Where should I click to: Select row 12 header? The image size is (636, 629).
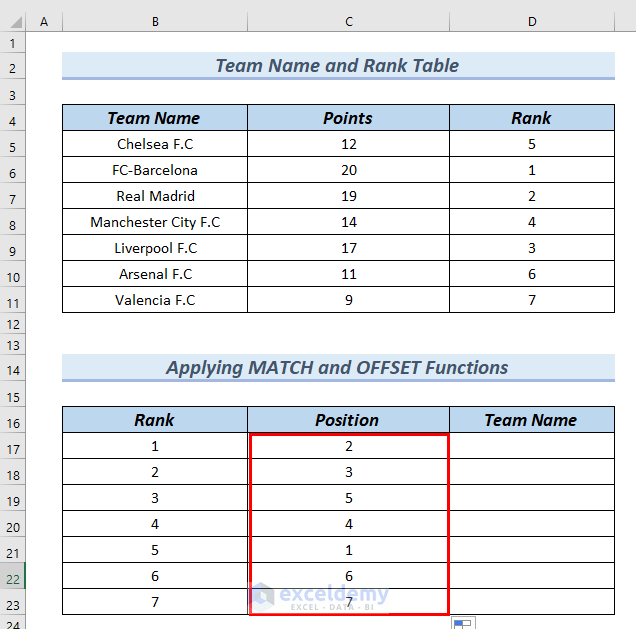point(13,324)
